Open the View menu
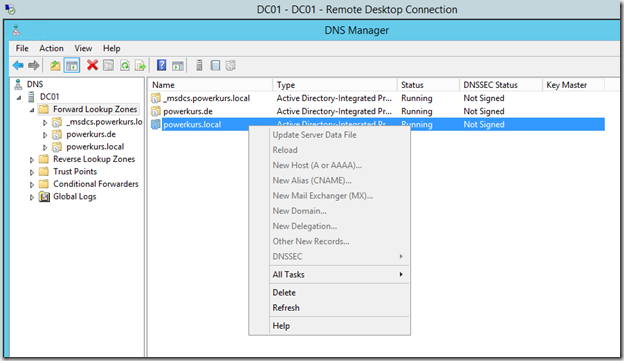624x361 pixels. tap(83, 48)
